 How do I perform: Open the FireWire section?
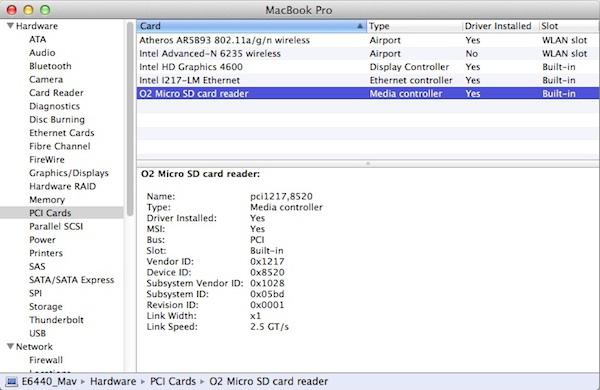[x=47, y=160]
